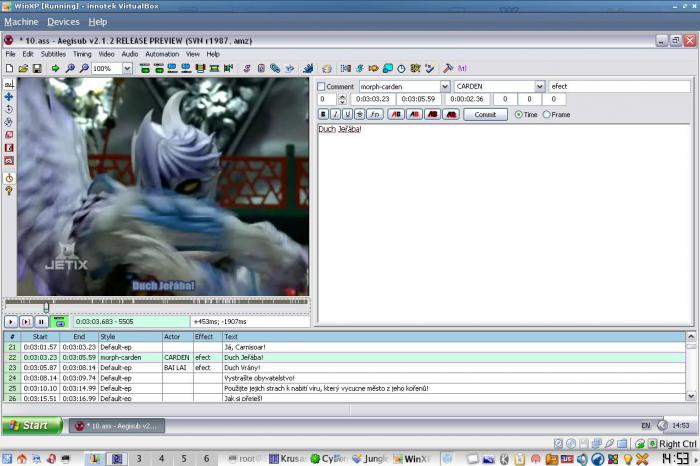Click the effect input field

pyautogui.click(x=619, y=86)
